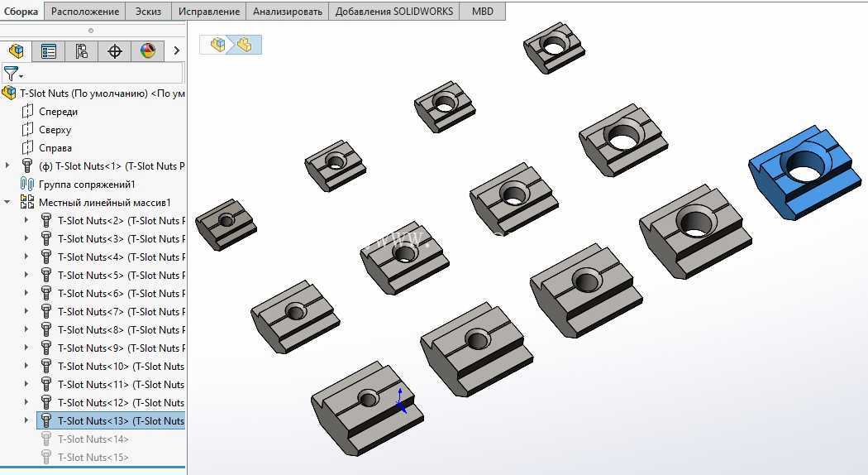The image size is (868, 475).
Task: Click the first assembly icon above the viewport
Action: pyautogui.click(x=217, y=45)
